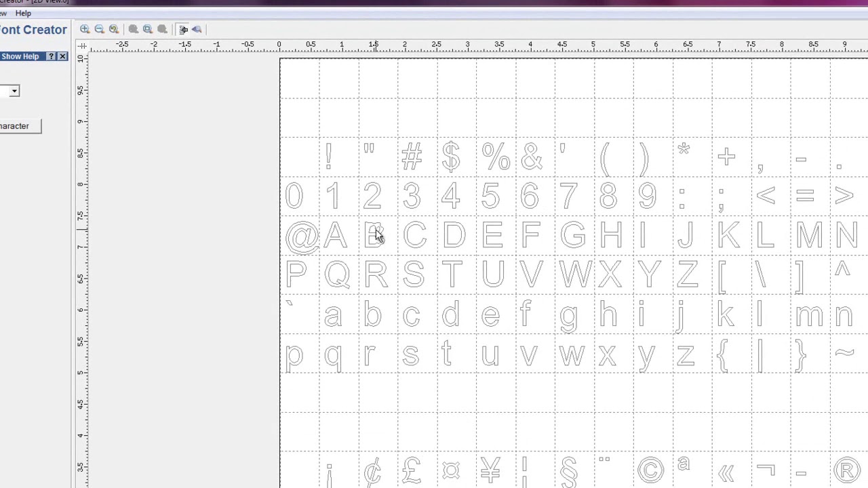Image resolution: width=868 pixels, height=488 pixels.
Task: Click the first greyed-out zoom icon
Action: tap(134, 29)
